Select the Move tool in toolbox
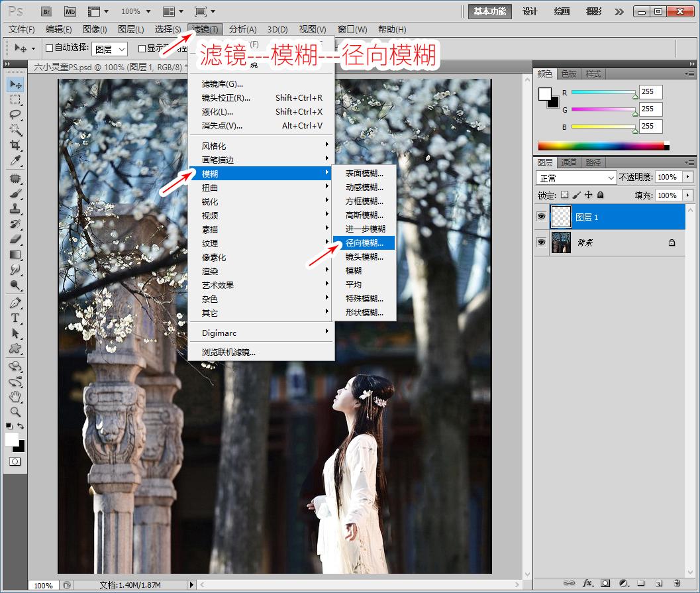The image size is (700, 593). (x=16, y=84)
